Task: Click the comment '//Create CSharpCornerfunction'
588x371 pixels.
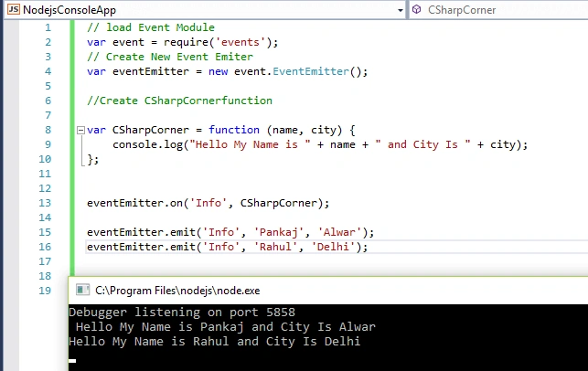Action: [179, 101]
